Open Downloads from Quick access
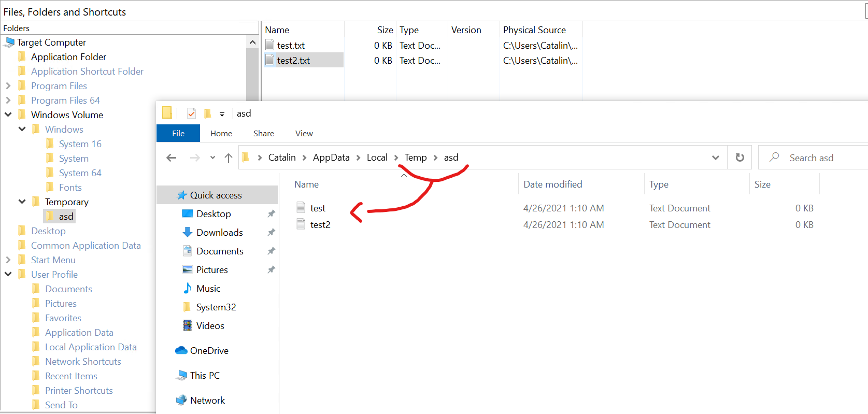The image size is (868, 414). [x=220, y=233]
